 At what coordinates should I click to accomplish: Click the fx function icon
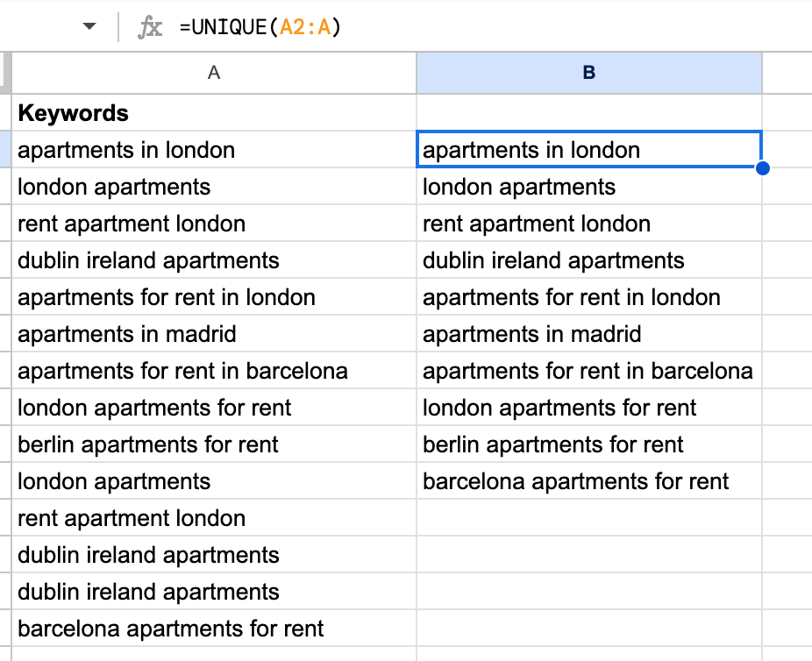tap(147, 26)
